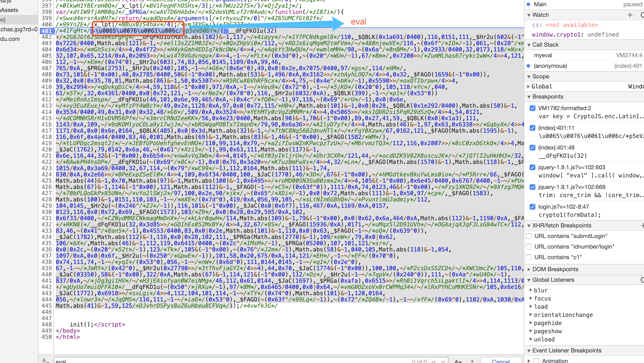Enable XHR breakpoint URL contains "submitLogin"
Screen dimensions: 644x363
(x=529, y=236)
